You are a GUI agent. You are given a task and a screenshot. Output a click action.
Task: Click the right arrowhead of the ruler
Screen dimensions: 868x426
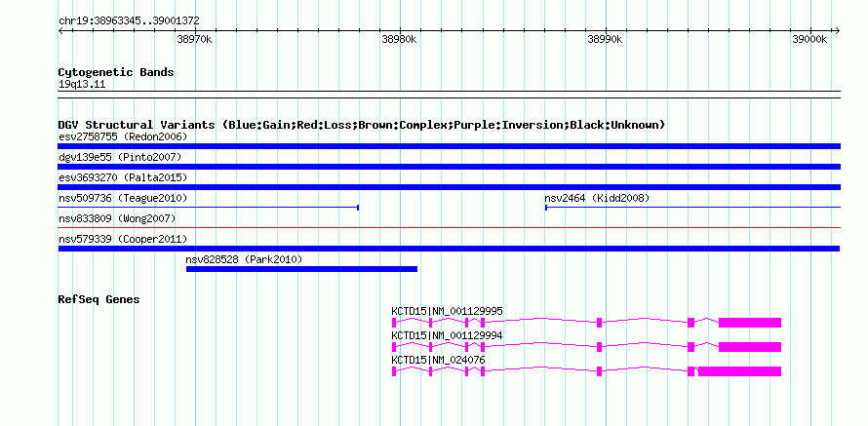coord(837,31)
